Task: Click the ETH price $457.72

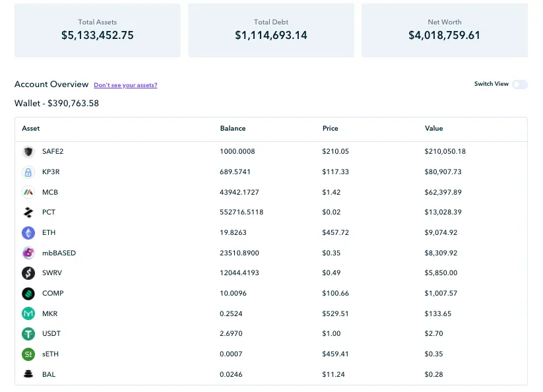Action: click(x=335, y=232)
